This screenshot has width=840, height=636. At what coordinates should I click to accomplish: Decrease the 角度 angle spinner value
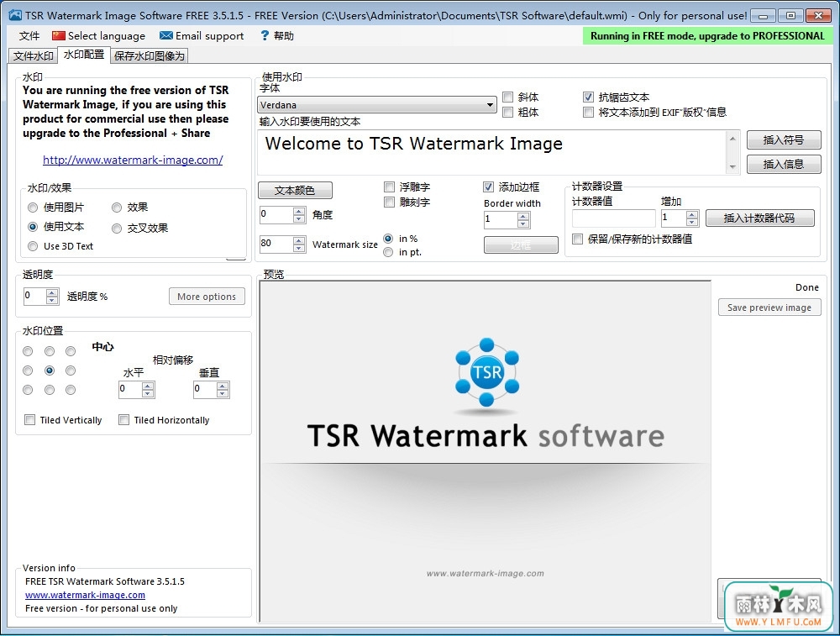point(299,218)
